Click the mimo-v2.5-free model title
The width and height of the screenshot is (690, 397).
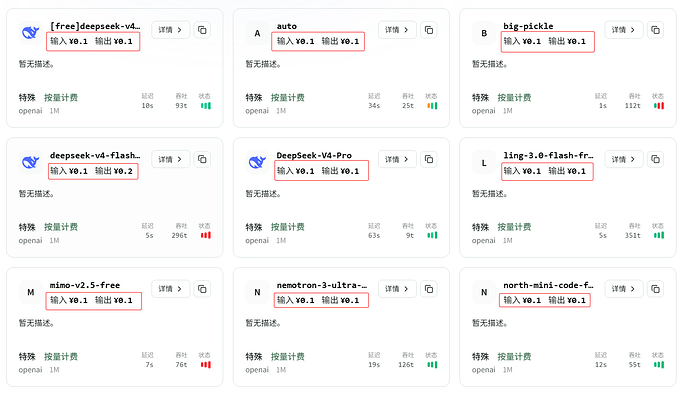point(85,285)
